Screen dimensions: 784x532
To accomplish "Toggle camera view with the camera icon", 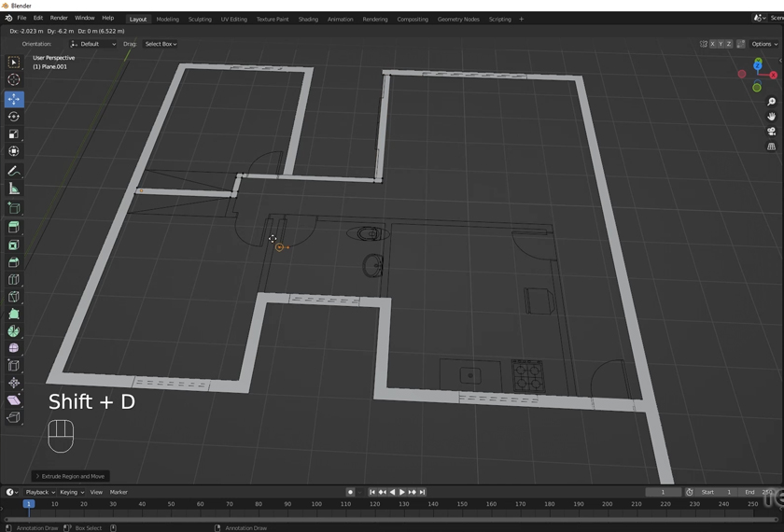I will [x=772, y=132].
